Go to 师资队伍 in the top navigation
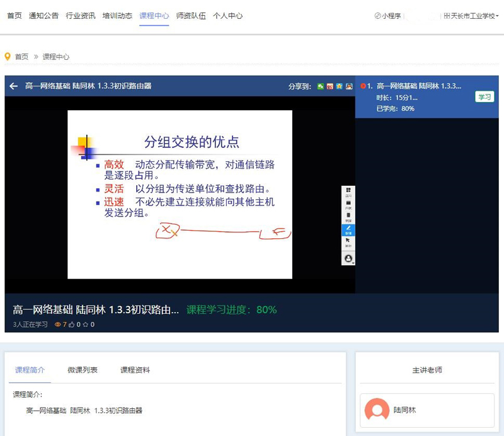 191,16
